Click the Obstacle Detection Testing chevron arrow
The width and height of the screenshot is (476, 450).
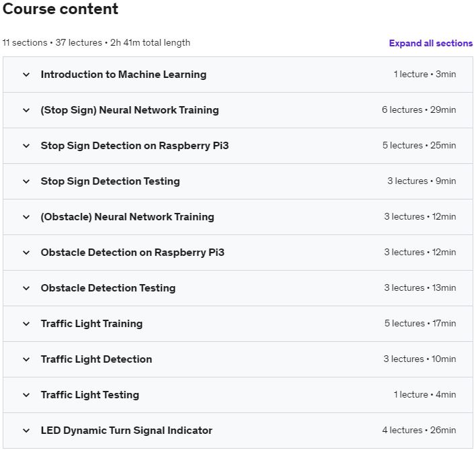(x=26, y=288)
